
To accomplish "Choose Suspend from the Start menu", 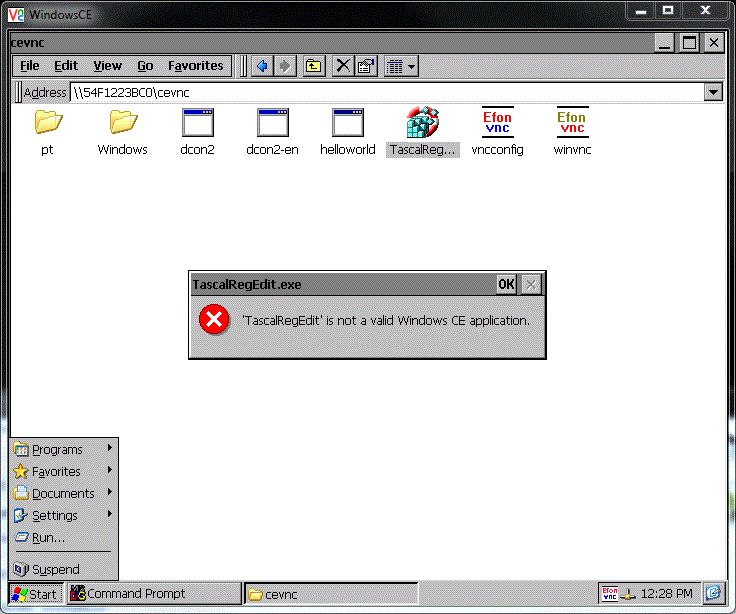I will pos(63,569).
